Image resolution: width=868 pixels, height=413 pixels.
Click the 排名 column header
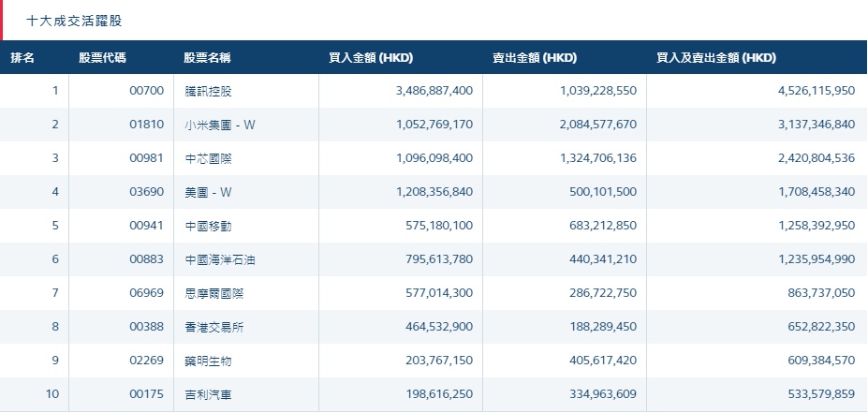[x=22, y=58]
